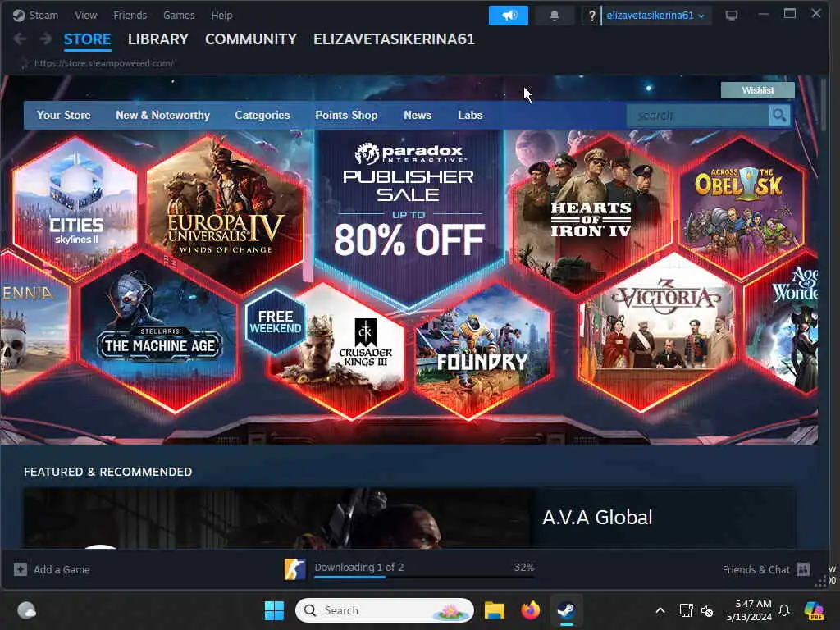Viewport: 840px width, 630px height.
Task: Click the download progress bar
Action: pyautogui.click(x=424, y=577)
